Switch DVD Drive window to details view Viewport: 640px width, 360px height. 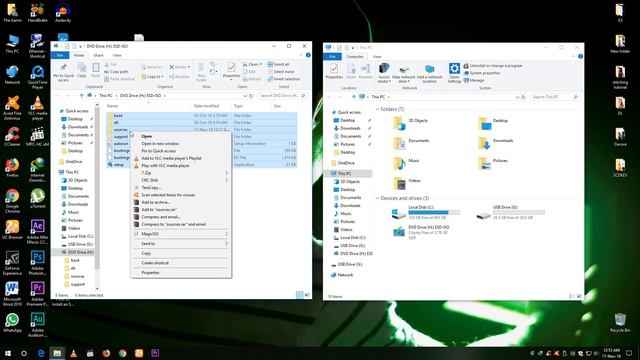(x=300, y=295)
